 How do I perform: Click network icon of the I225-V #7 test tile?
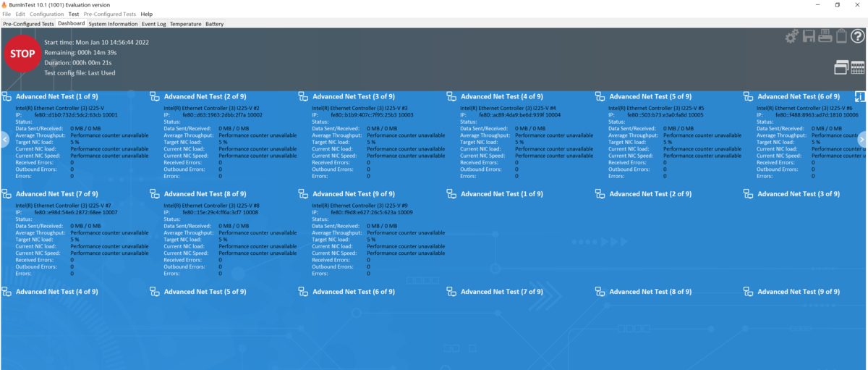click(7, 193)
